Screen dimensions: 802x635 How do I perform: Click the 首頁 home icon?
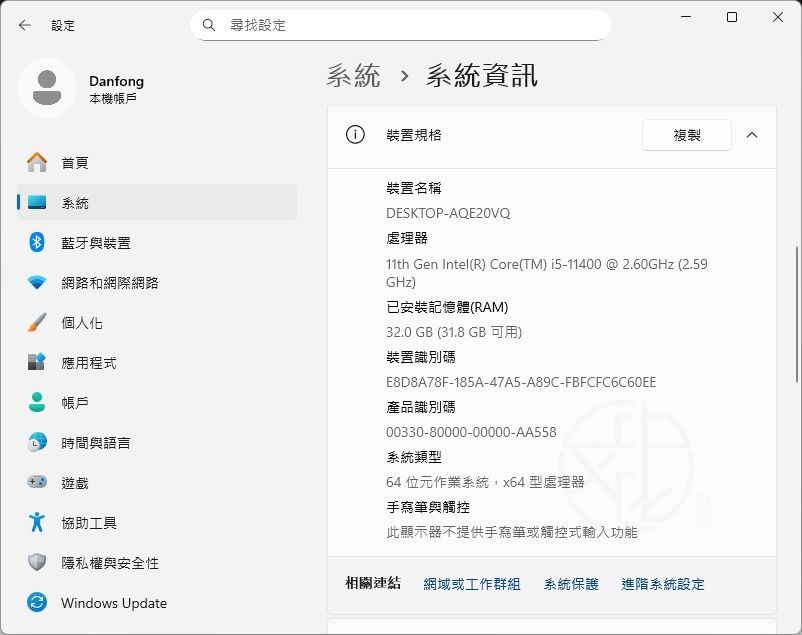[37, 163]
